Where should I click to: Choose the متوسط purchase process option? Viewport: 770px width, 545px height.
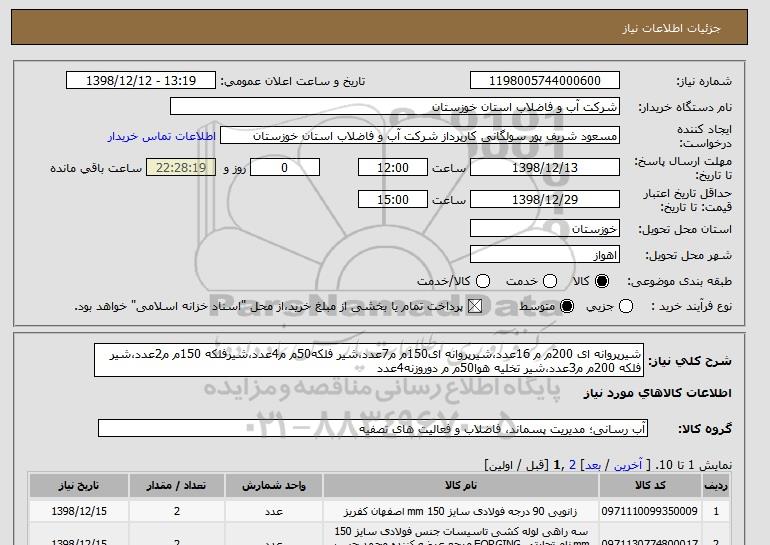[567, 306]
